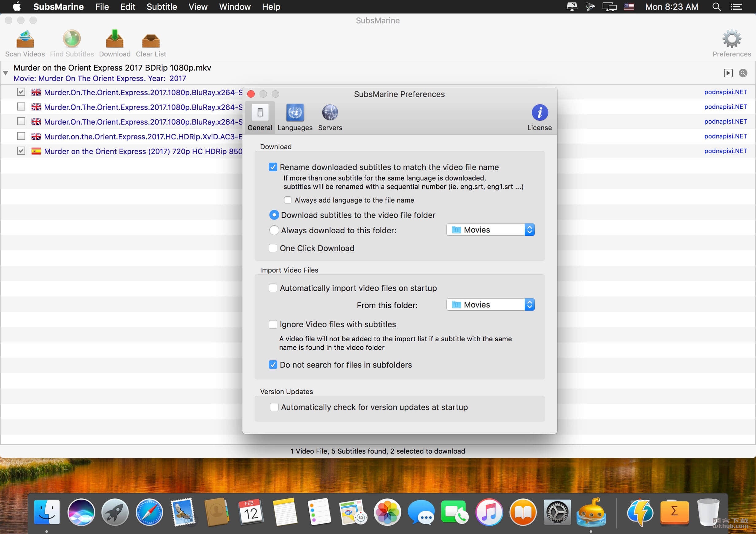Check the HC.HDRip.XviD.AC3 subtitle row
The height and width of the screenshot is (534, 756).
[x=21, y=136]
